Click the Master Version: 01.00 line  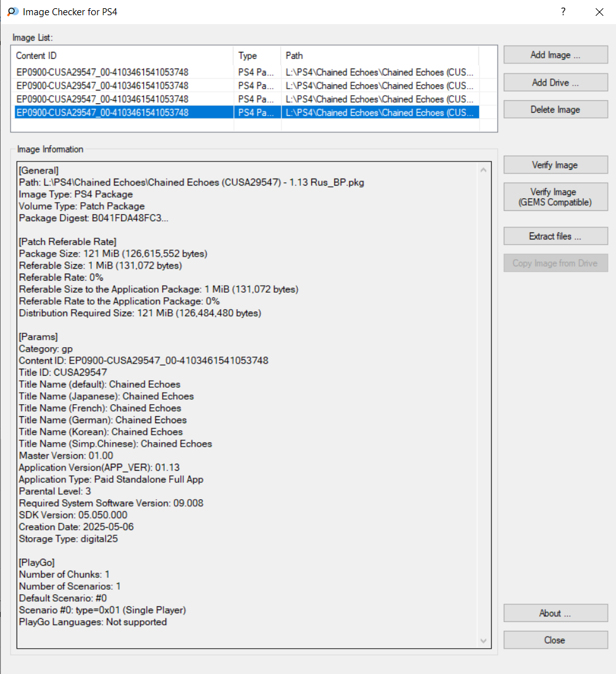pyautogui.click(x=67, y=455)
